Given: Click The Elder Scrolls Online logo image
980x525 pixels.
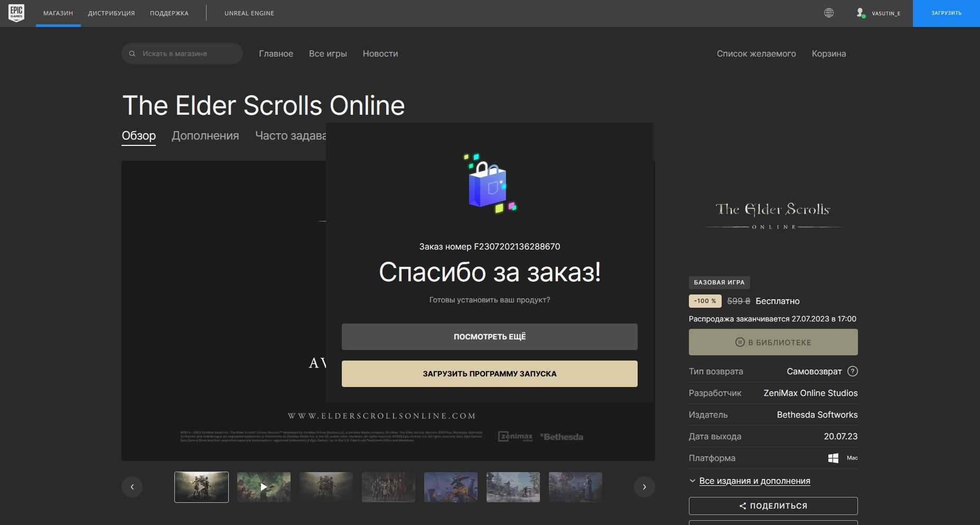Looking at the screenshot, I should [x=773, y=216].
